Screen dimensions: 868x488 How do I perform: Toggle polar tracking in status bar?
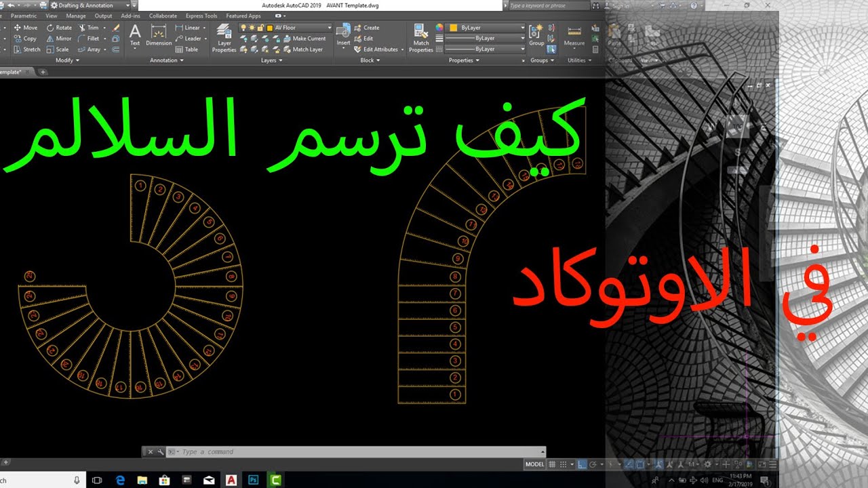pos(593,464)
